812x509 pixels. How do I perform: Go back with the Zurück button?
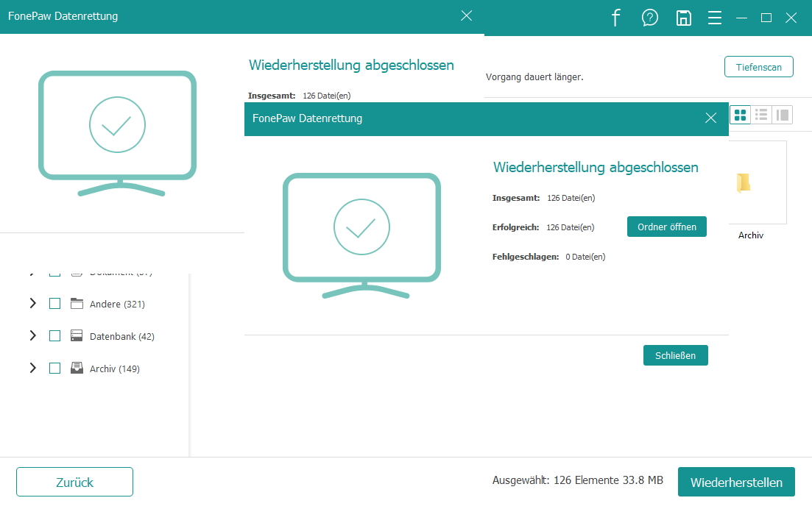tap(74, 482)
